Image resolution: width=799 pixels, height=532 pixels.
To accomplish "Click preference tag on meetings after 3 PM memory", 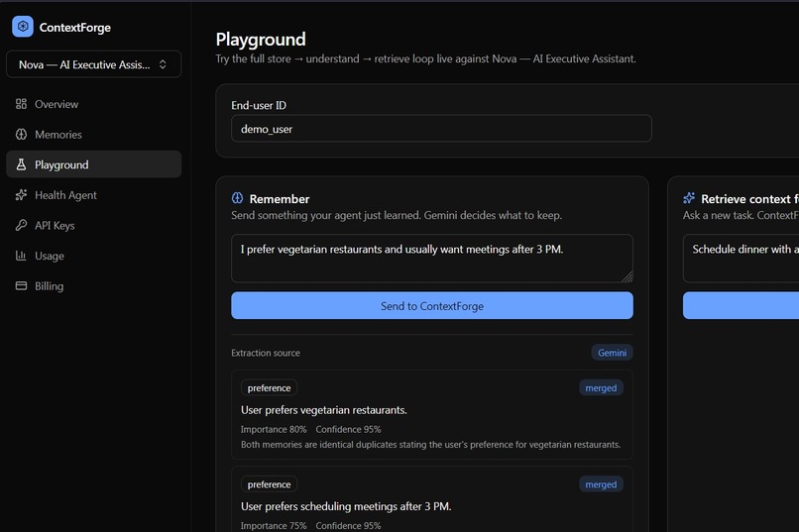I will (269, 484).
